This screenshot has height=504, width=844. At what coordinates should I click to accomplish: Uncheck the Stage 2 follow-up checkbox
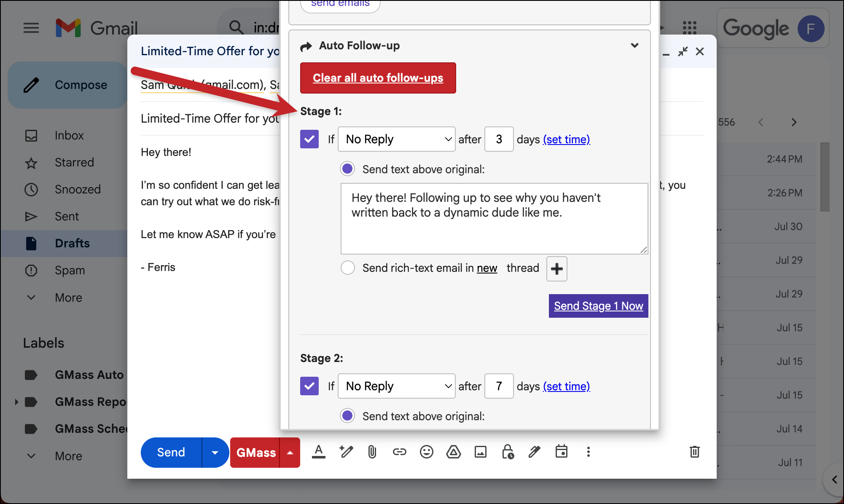309,386
